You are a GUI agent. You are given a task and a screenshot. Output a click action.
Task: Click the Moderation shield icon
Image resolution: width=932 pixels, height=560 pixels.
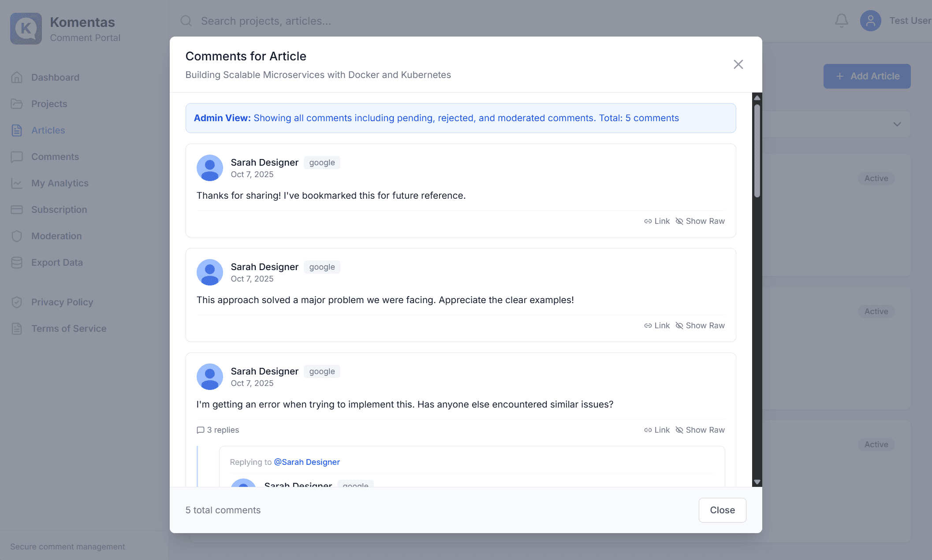(17, 236)
